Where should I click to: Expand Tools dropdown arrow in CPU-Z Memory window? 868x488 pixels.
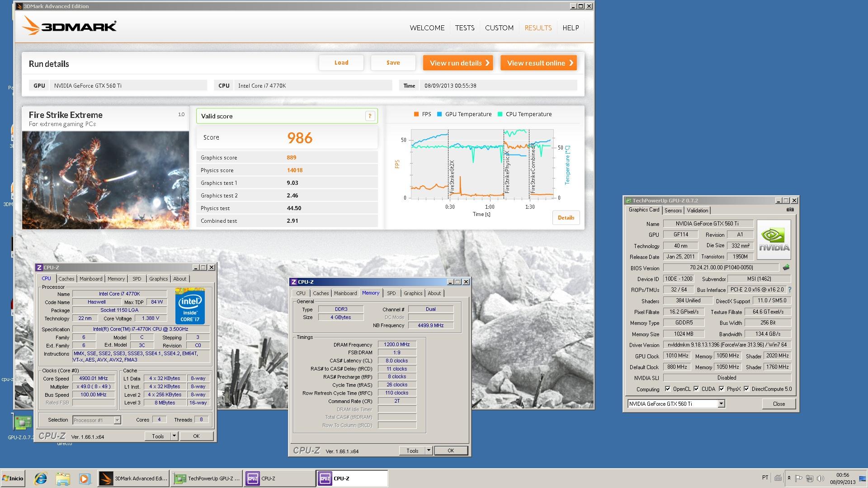tap(429, 450)
